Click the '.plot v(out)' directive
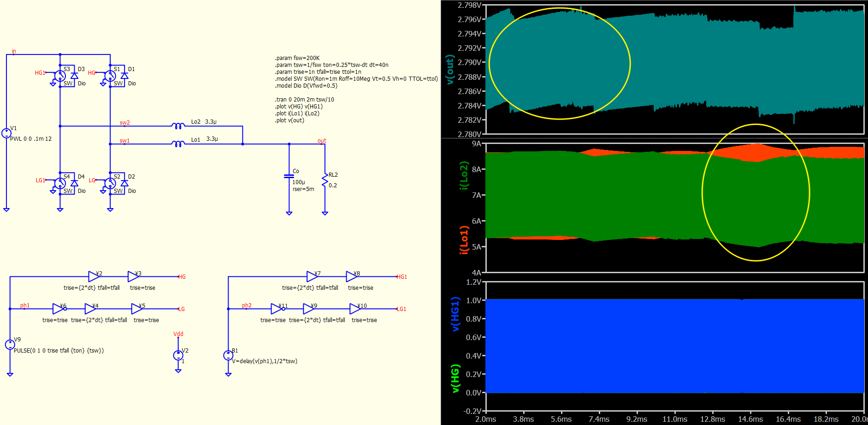 point(289,120)
